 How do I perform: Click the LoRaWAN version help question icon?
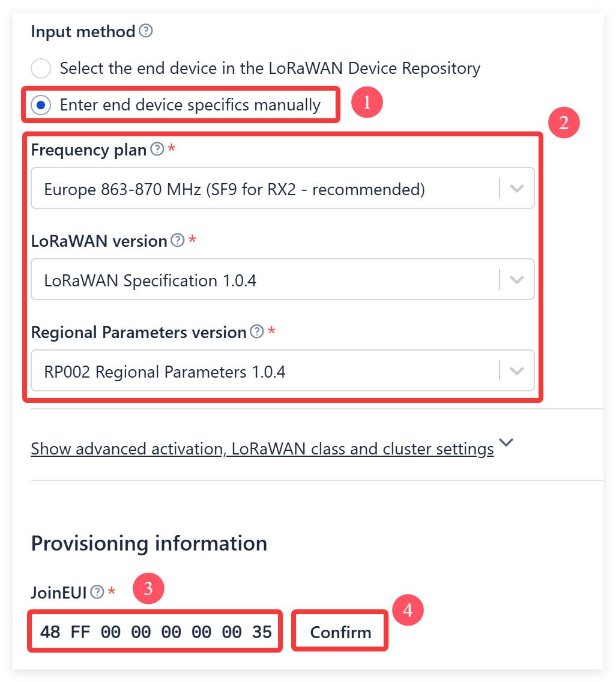click(178, 240)
